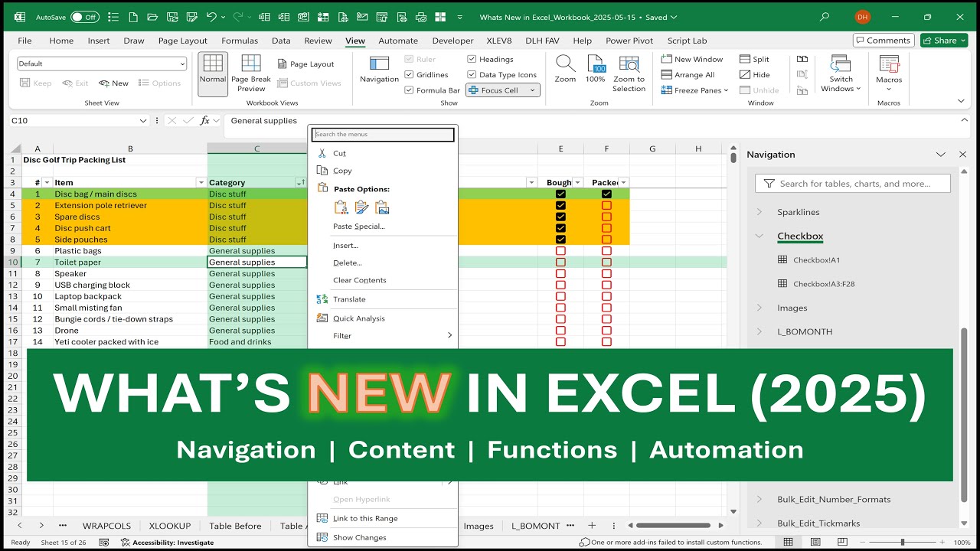
Task: Click the Zoom magnifier in the ribbon
Action: click(x=565, y=70)
